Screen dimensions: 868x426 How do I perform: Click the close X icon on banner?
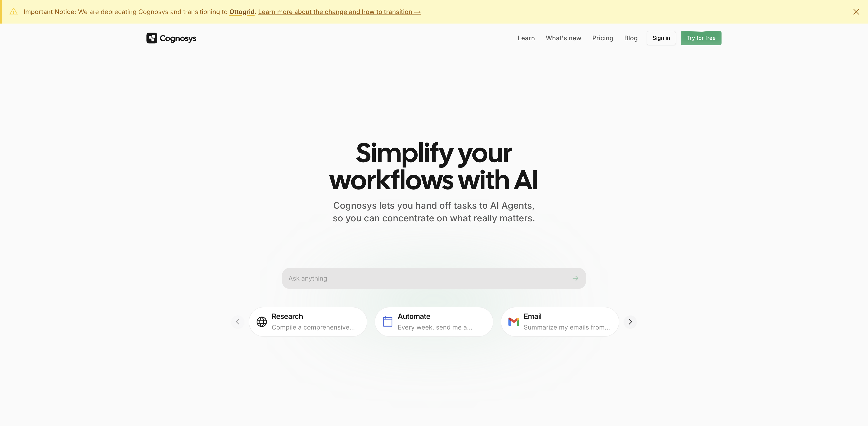(x=855, y=11)
